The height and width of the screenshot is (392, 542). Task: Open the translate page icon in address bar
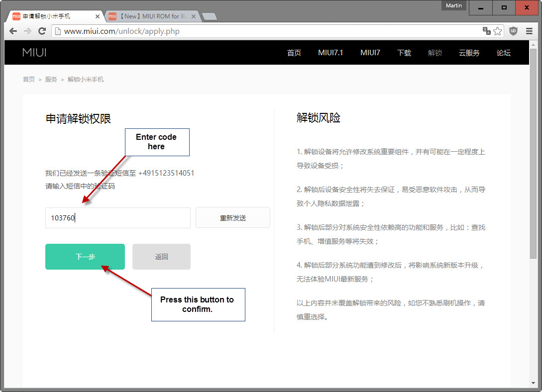pyautogui.click(x=487, y=31)
